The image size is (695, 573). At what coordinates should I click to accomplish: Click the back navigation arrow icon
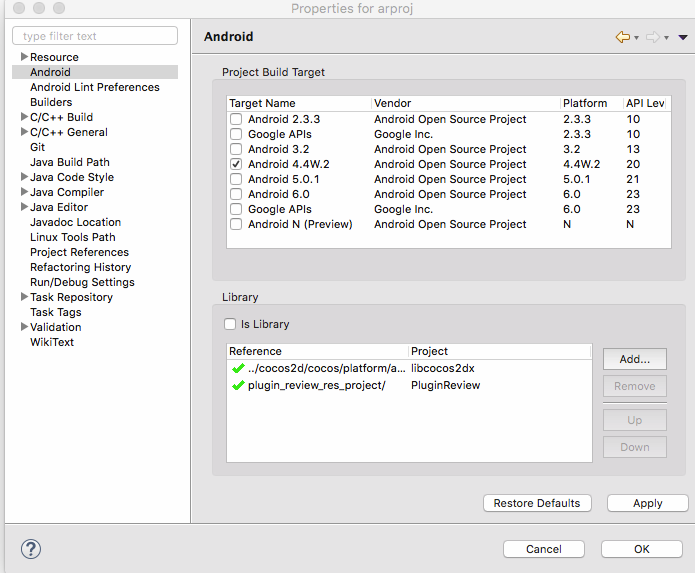[x=623, y=37]
